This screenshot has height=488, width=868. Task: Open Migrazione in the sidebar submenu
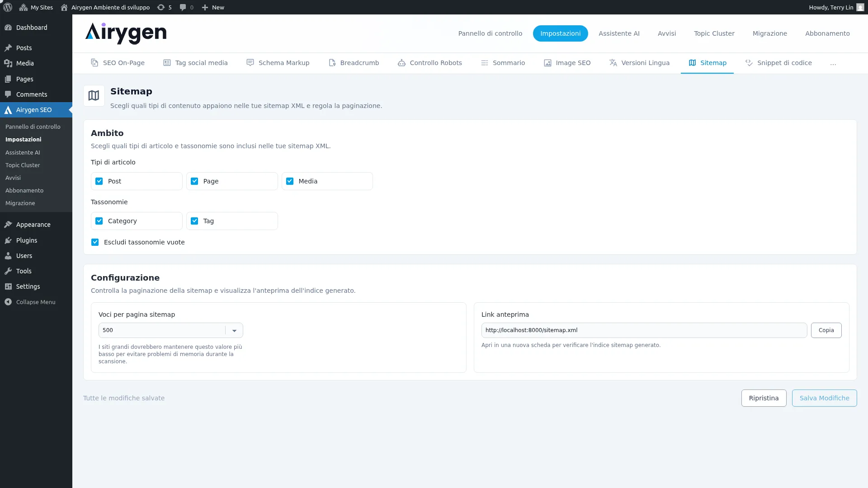pyautogui.click(x=20, y=203)
